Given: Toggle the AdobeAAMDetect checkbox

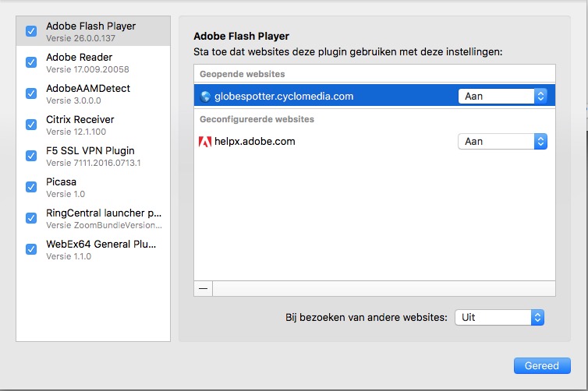Looking at the screenshot, I should click(x=31, y=93).
